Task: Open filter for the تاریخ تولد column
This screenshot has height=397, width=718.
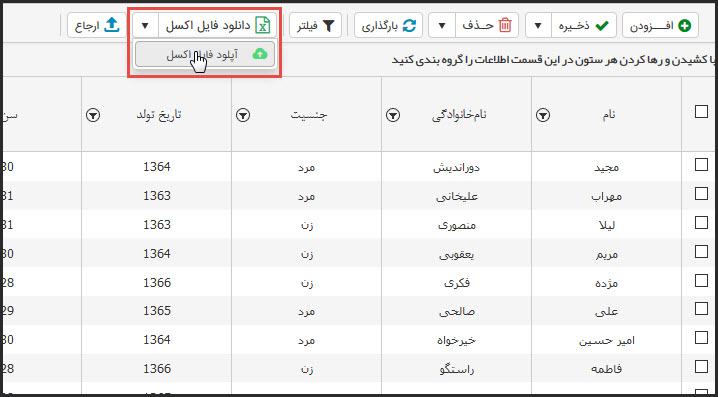Action: click(x=93, y=116)
